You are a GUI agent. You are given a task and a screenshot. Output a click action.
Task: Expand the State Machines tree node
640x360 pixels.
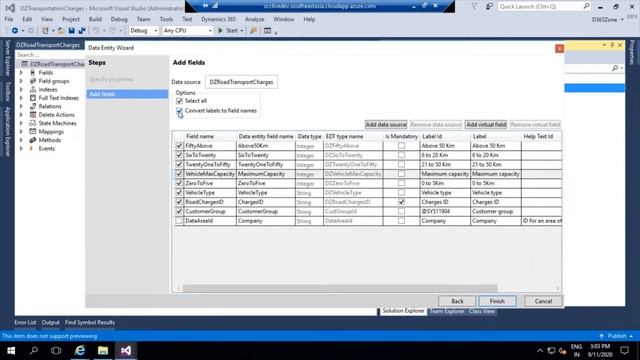[21, 123]
